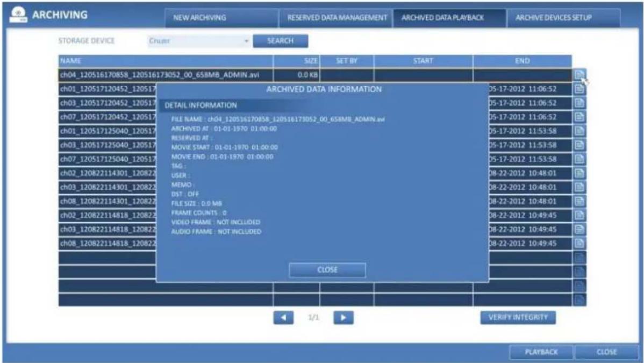The image size is (644, 363).
Task: Click the 1/1 page indicator
Action: click(x=313, y=317)
